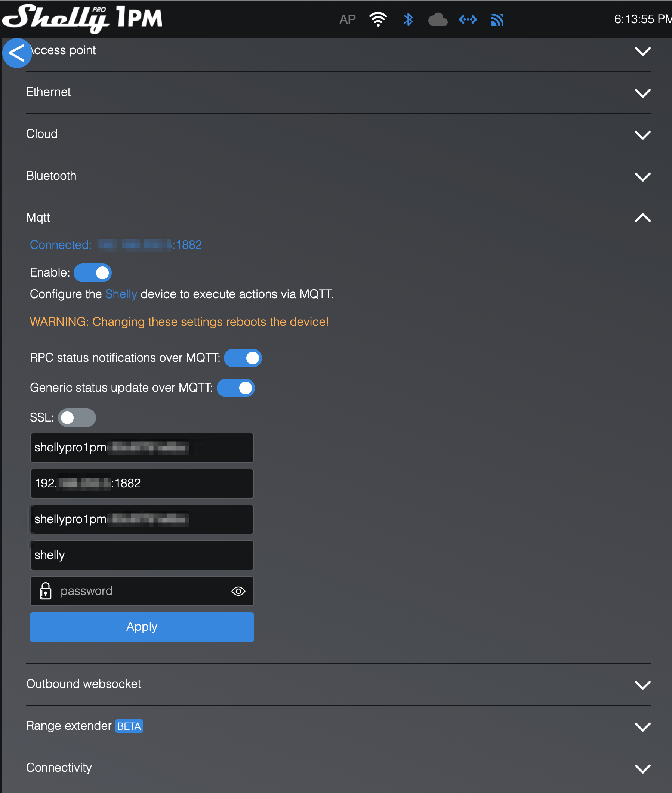Click the blue back arrow button

click(x=17, y=53)
